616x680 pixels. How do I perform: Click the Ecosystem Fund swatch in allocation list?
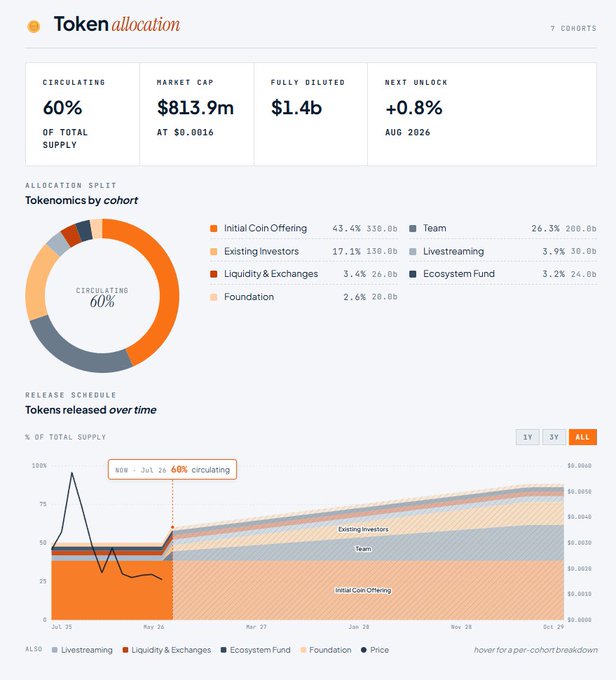pyautogui.click(x=413, y=274)
